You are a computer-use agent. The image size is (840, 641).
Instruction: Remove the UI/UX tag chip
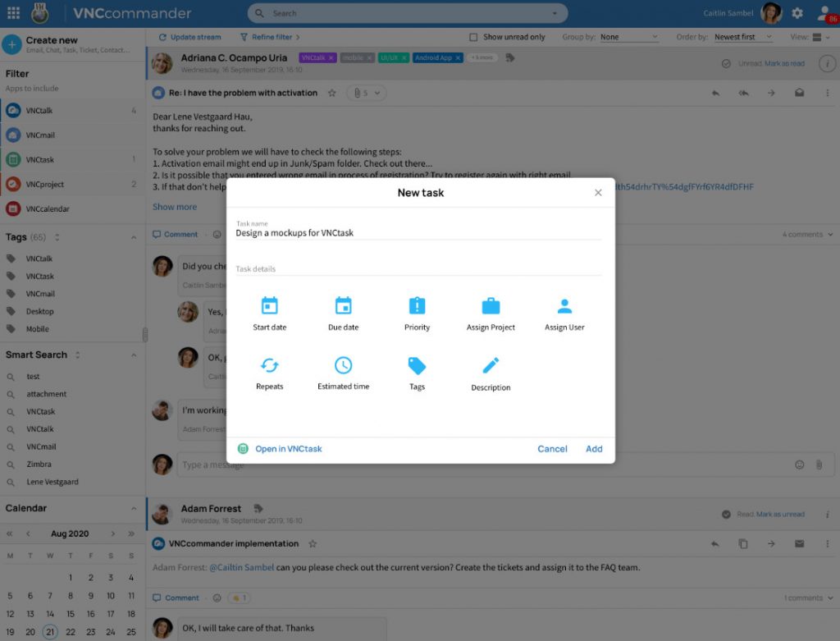pos(404,58)
